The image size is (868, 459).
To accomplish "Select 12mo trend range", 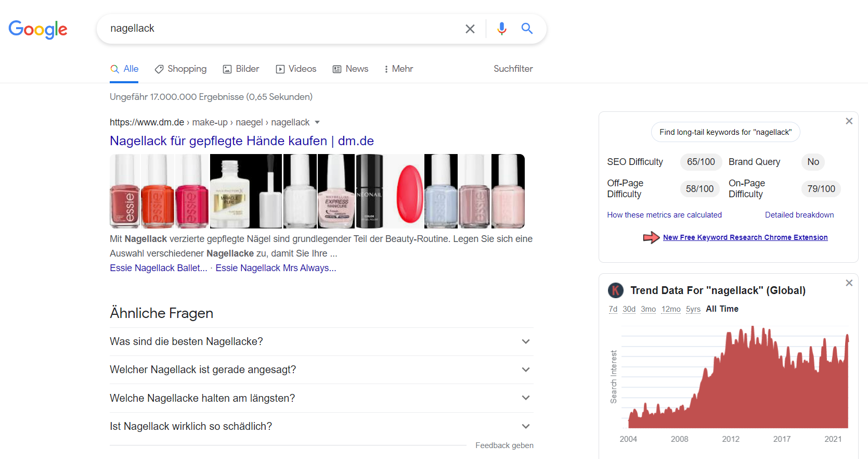I will pos(671,309).
